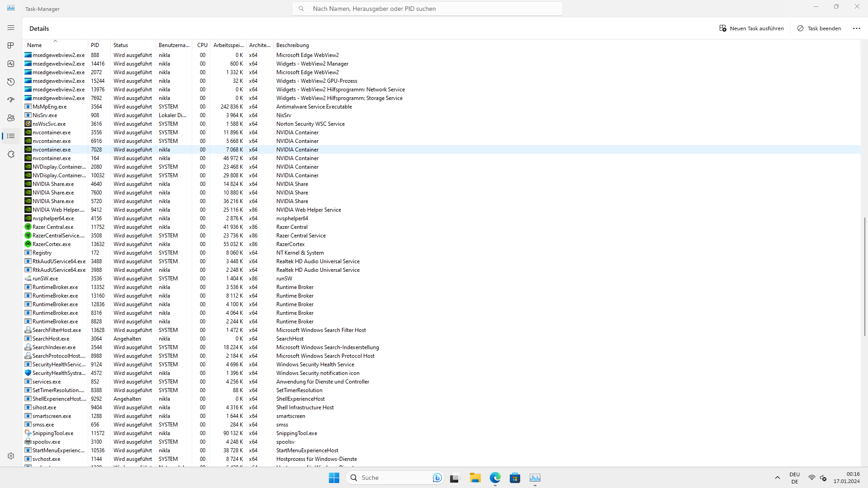This screenshot has width=868, height=488.
Task: Click the NVIDIA Web Helper process icon
Action: 28,210
